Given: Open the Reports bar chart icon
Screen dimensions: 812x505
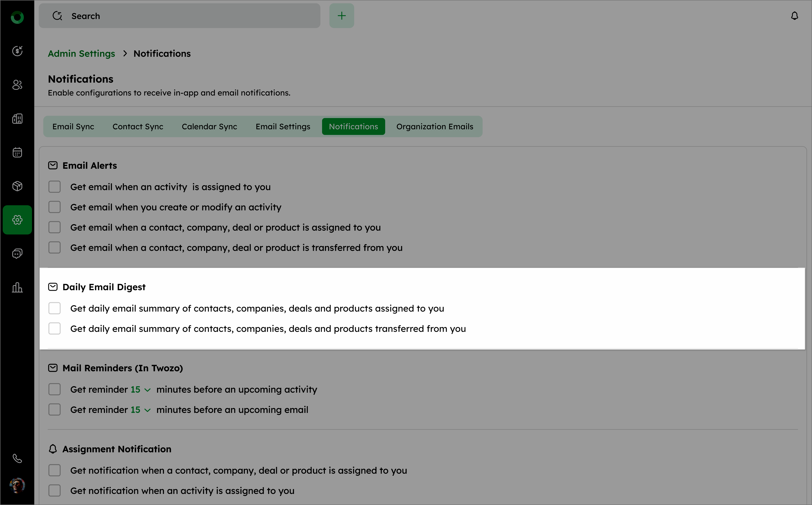Looking at the screenshot, I should 17,287.
